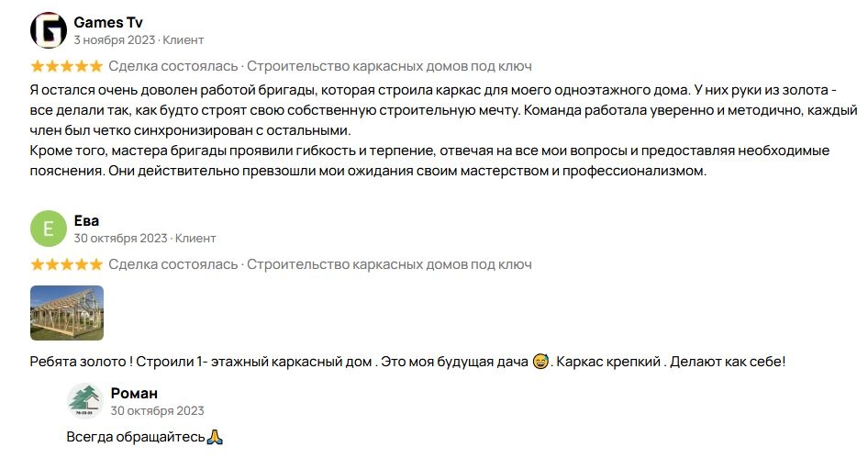Open the service link in Games Tv's review
Viewport: 868px width, 458px height.
389,66
